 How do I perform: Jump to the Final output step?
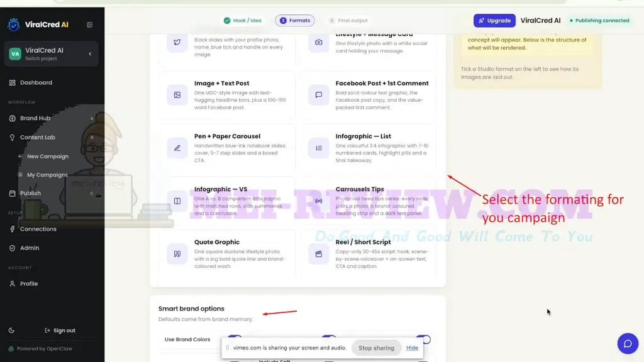348,21
